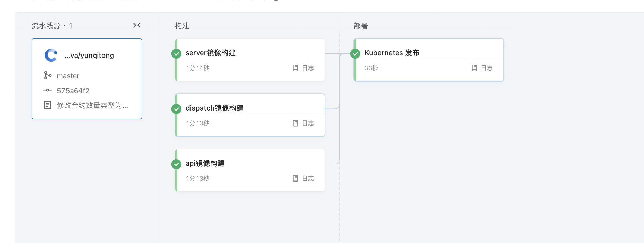644x243 pixels.
Task: Click the master branch icon
Action: point(48,75)
